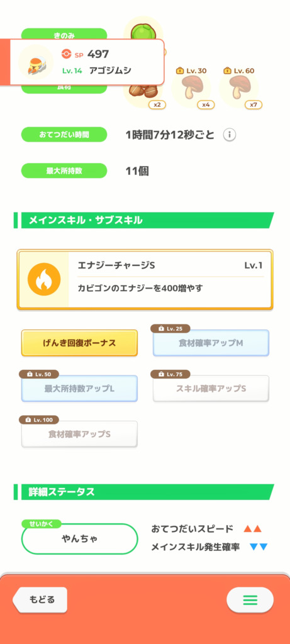Tap the info icon beside おてつだい時間
This screenshot has height=644, width=290.
[x=230, y=135]
